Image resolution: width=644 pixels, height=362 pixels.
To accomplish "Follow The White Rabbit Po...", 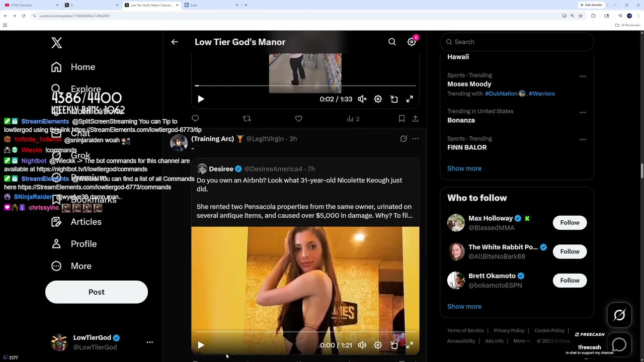I will tap(570, 251).
